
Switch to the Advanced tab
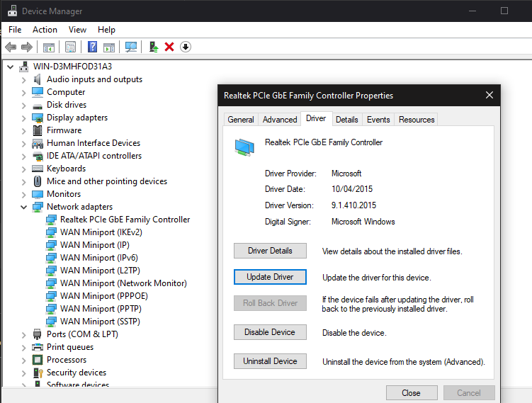point(280,120)
